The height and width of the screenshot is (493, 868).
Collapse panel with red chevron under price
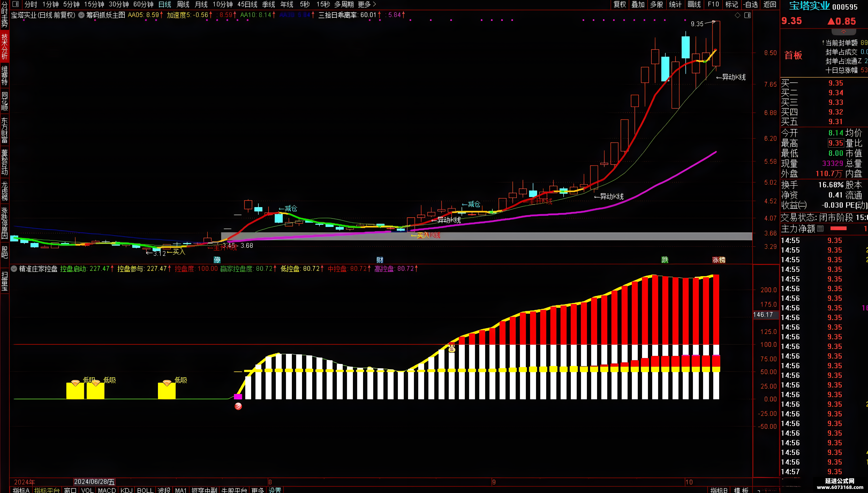coord(843,32)
